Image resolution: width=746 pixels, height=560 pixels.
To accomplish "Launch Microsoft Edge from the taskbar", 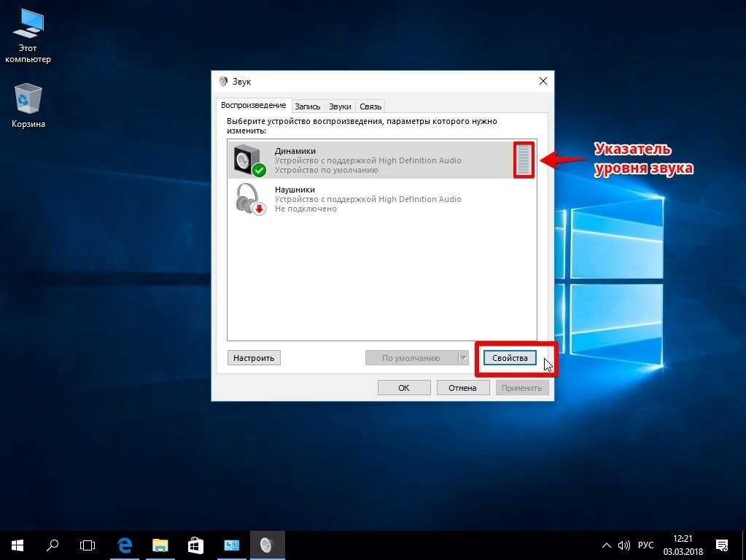I will [x=125, y=545].
